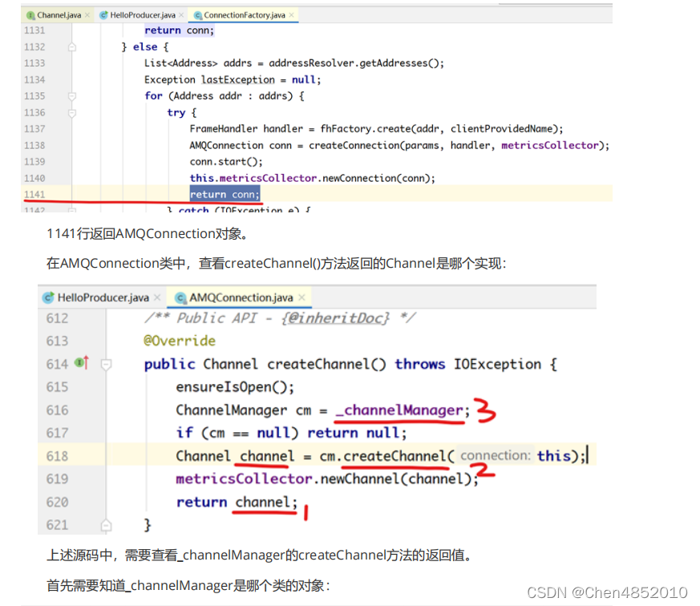Click HelloProducer.java runnable class icon in top editor
700x606 pixels.
[x=103, y=15]
